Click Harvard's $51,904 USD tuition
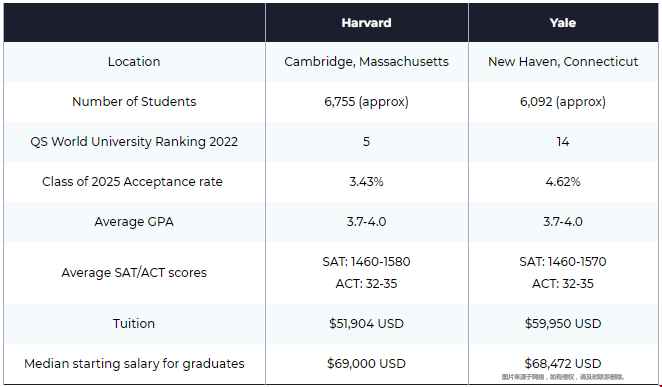Image resolution: width=662 pixels, height=387 pixels. [x=366, y=324]
